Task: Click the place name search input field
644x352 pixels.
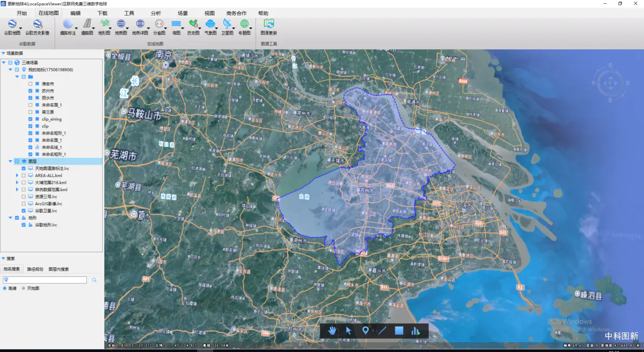Action: 45,280
